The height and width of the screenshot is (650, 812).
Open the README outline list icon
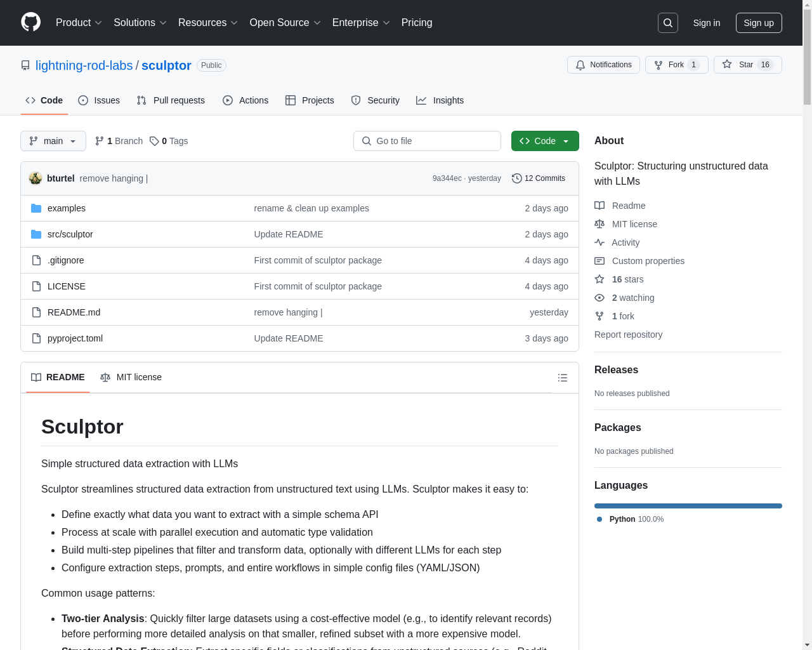pos(562,378)
